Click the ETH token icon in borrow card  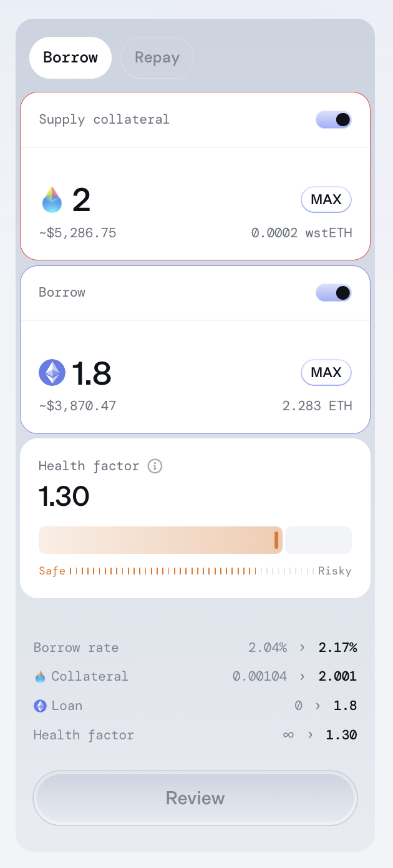click(52, 373)
